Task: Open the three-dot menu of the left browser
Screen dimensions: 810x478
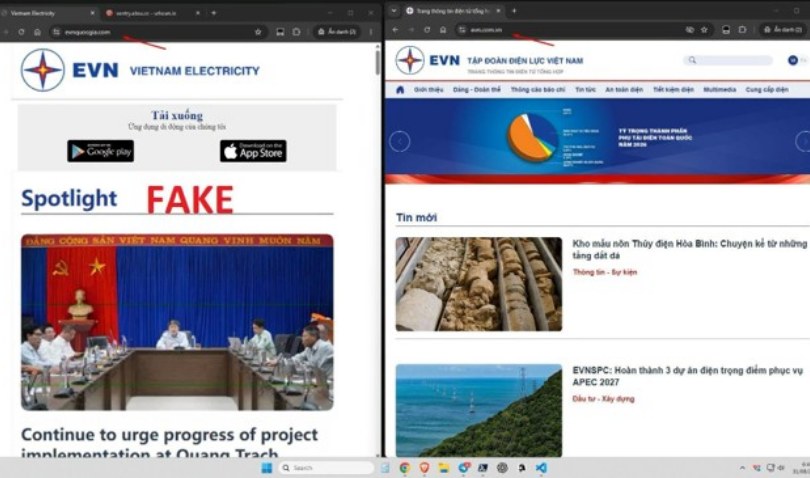Action: pyautogui.click(x=371, y=32)
